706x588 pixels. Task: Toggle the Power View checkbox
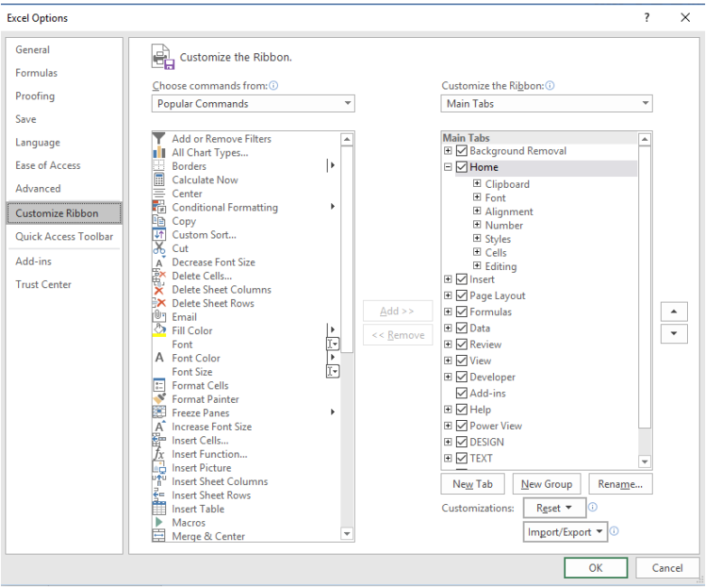461,425
